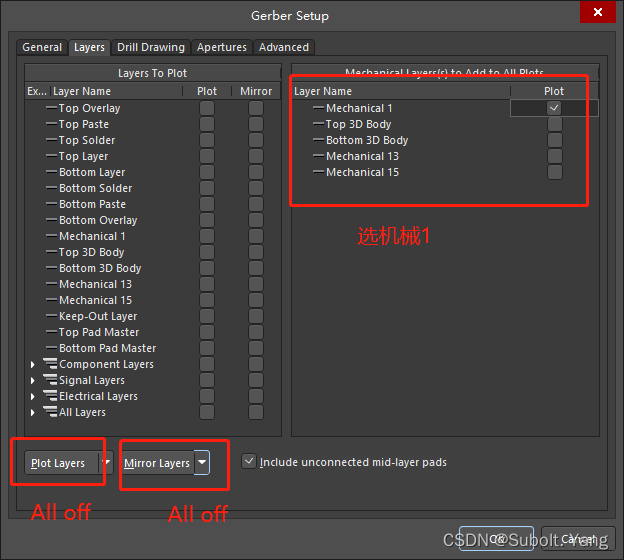The image size is (624, 560).
Task: Check Plot for Keep-Out Layer
Action: pos(207,316)
